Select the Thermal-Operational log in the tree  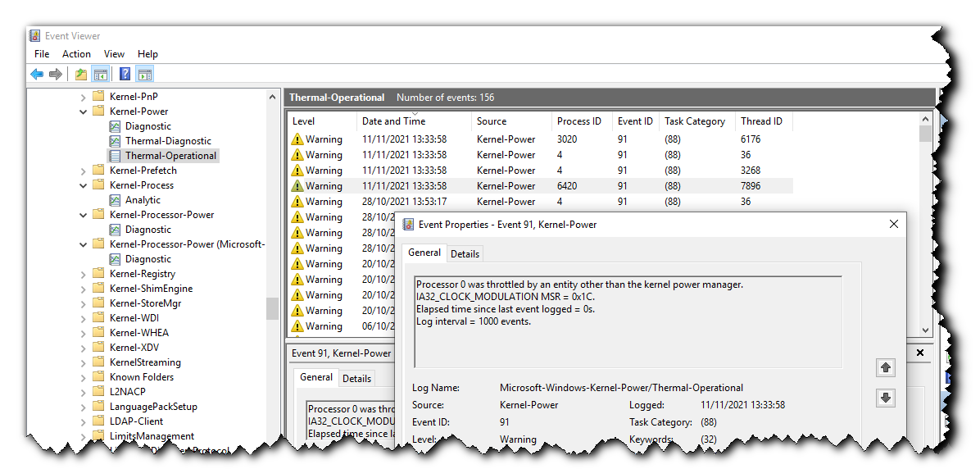tap(170, 156)
